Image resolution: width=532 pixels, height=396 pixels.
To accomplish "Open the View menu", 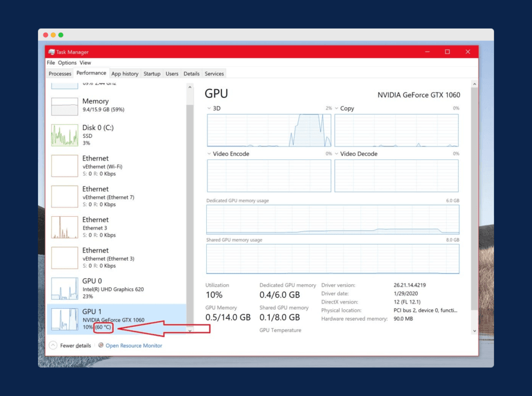I will click(x=85, y=62).
